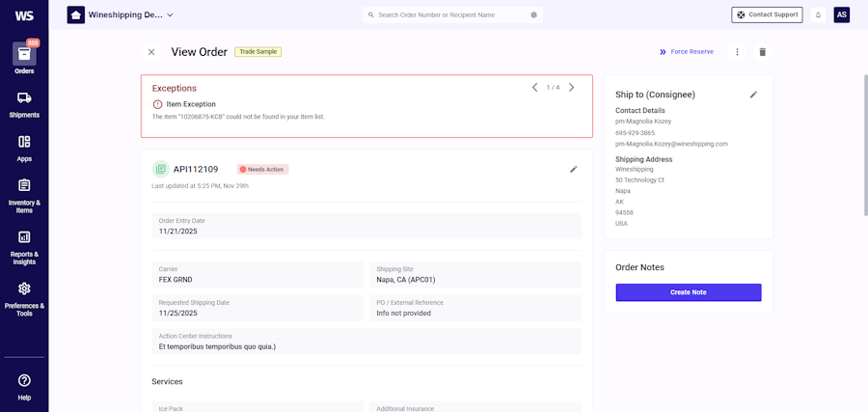The width and height of the screenshot is (868, 412).
Task: Go to the previous exception
Action: [x=534, y=88]
